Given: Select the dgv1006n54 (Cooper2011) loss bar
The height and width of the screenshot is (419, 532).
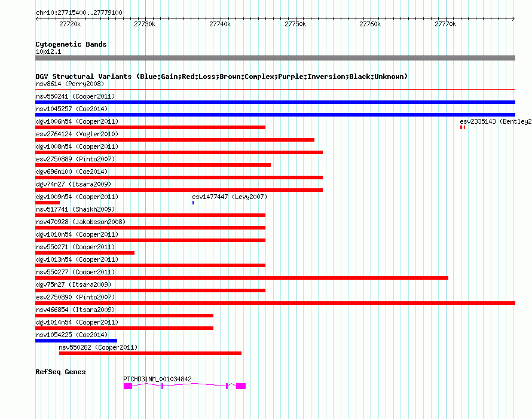Looking at the screenshot, I should click(150, 127).
